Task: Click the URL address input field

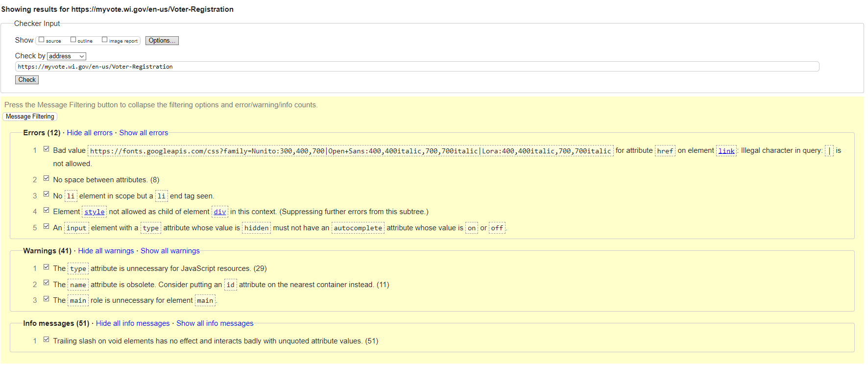Action: [x=417, y=67]
